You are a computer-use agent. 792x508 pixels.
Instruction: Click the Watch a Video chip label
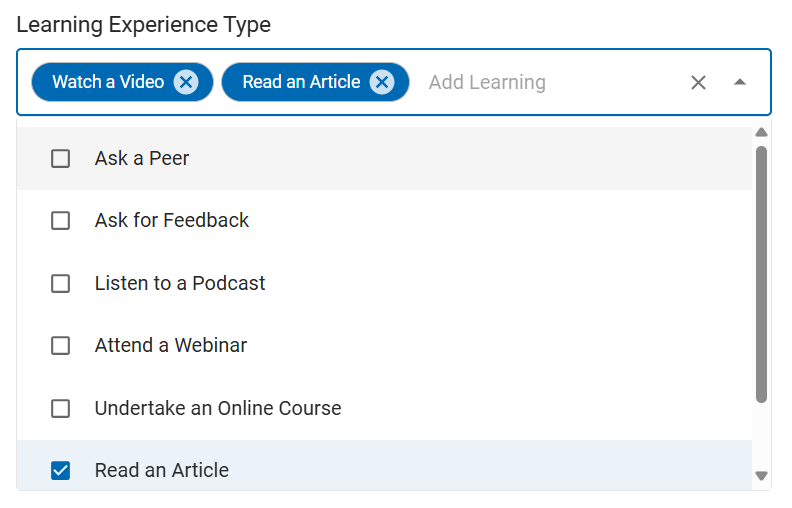coord(108,82)
